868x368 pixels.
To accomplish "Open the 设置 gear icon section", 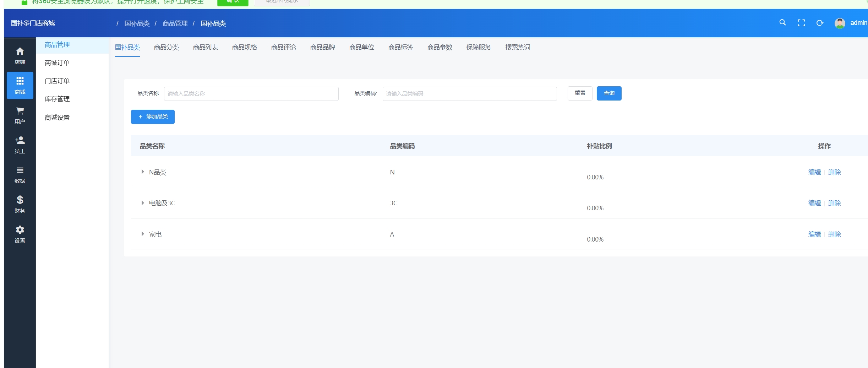I will click(x=20, y=230).
